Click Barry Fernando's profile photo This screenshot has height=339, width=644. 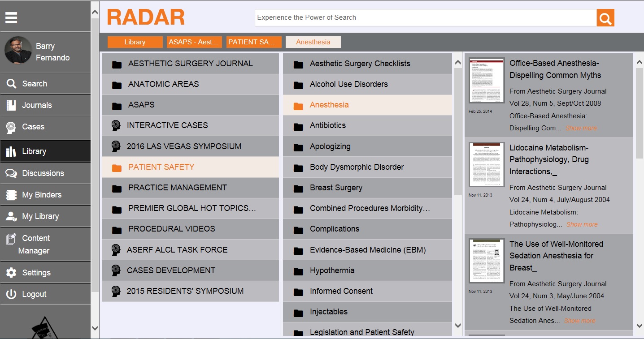pos(18,50)
